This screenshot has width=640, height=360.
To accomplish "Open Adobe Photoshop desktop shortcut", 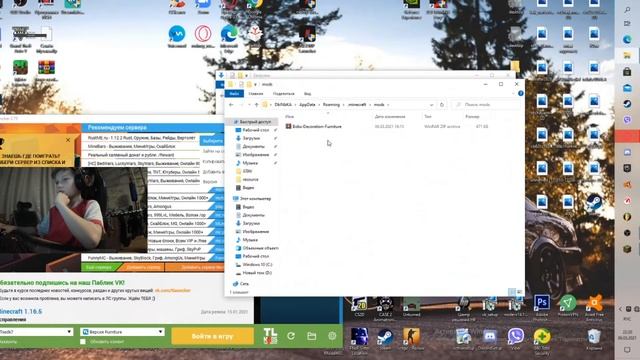I will 542,307.
